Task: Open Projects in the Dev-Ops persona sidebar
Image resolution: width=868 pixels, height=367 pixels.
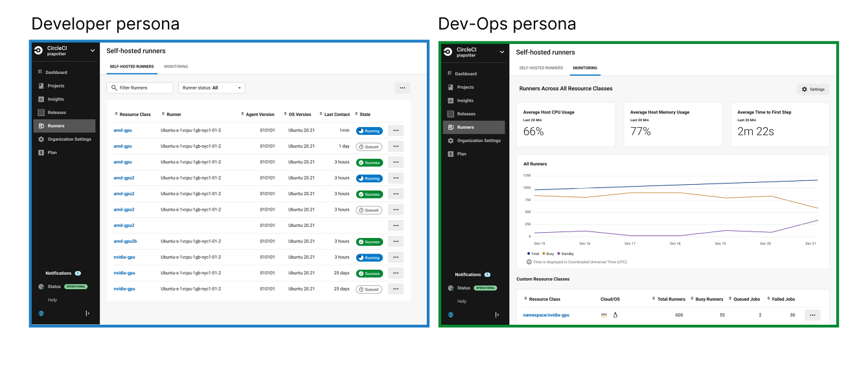Action: pyautogui.click(x=466, y=87)
